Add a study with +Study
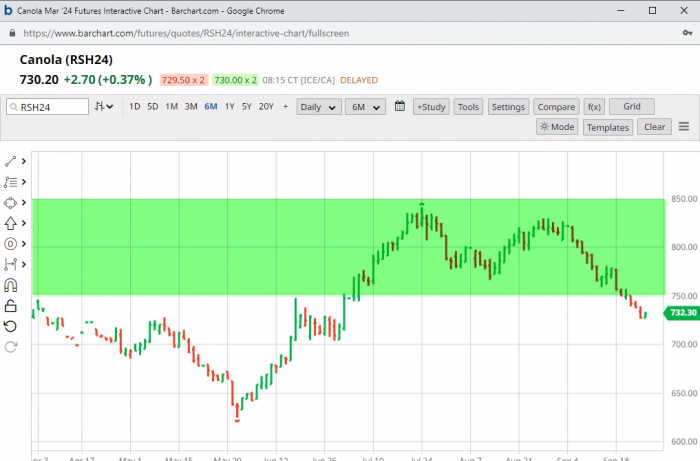 point(431,107)
